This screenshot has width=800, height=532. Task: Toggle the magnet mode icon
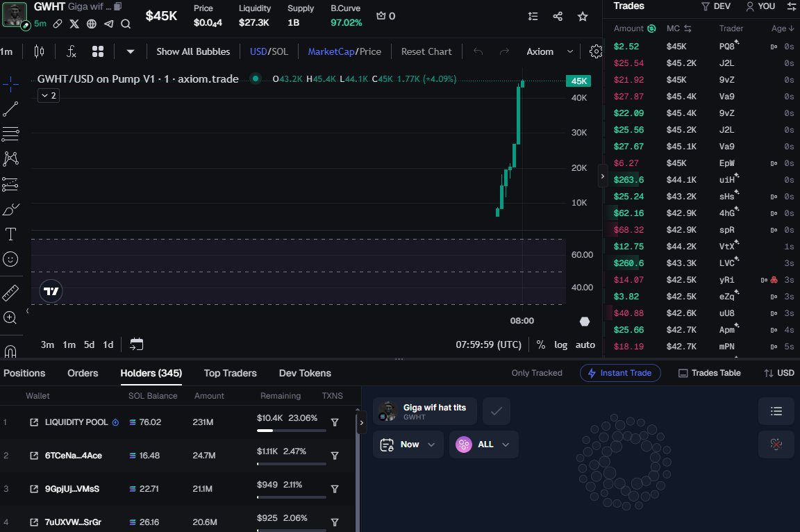point(10,351)
